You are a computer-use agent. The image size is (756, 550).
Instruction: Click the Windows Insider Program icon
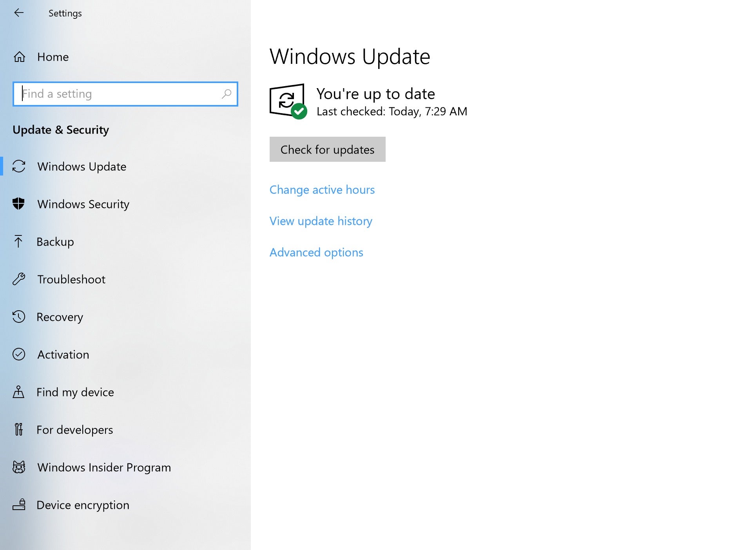coord(19,467)
